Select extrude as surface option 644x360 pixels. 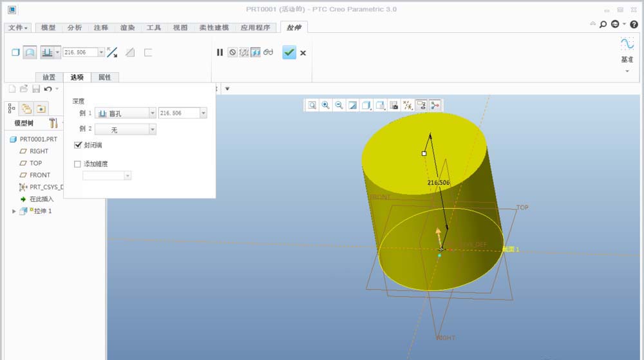[x=30, y=52]
